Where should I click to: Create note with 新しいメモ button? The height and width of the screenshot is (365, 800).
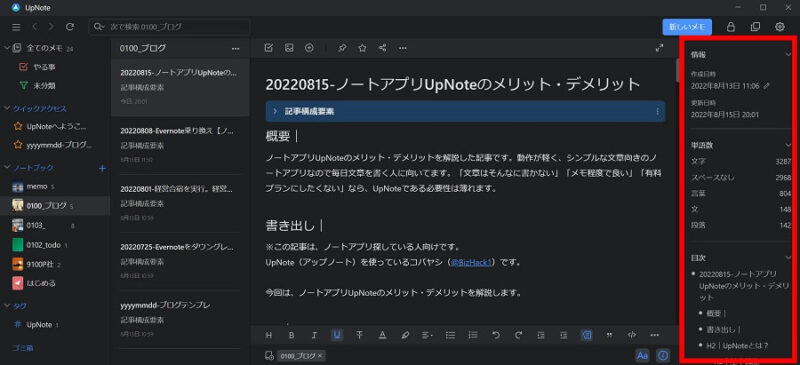tap(687, 27)
